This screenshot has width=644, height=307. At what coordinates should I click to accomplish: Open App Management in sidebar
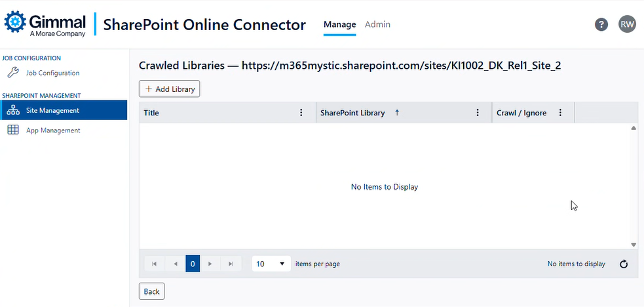[x=53, y=130]
